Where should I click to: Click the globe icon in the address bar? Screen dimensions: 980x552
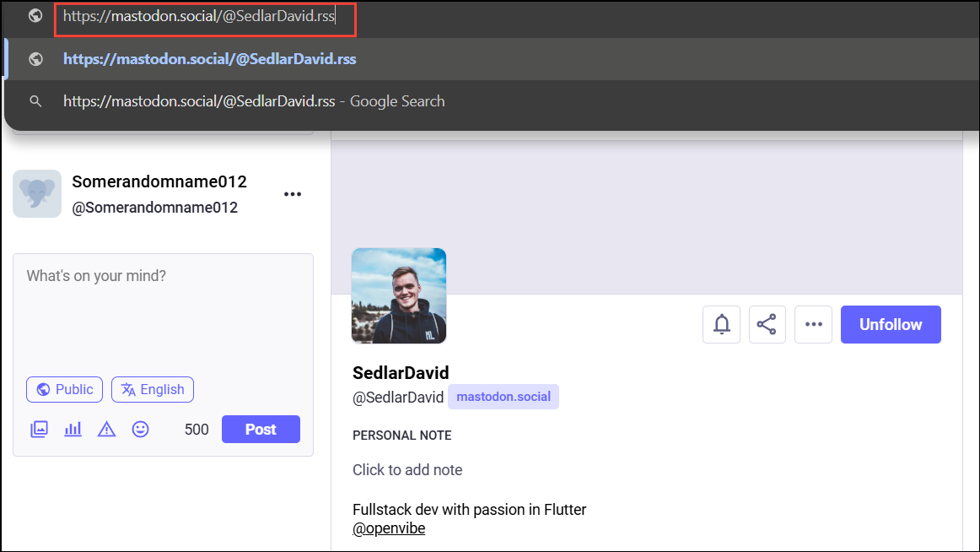tap(35, 16)
